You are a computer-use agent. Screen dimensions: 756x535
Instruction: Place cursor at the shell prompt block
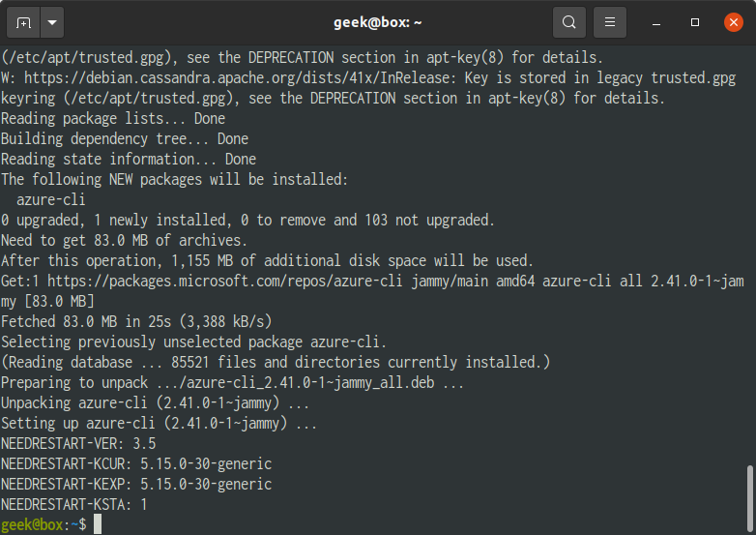coord(98,524)
